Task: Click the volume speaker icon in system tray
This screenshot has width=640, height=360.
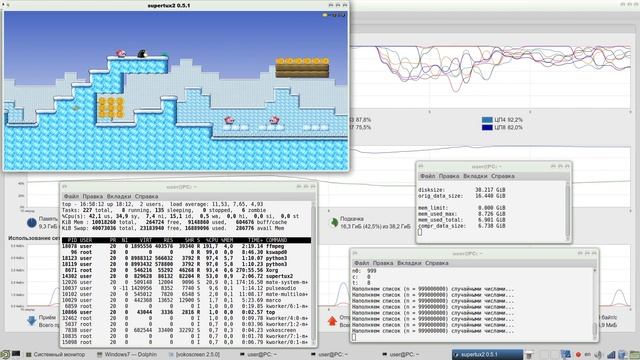Action: (x=598, y=355)
